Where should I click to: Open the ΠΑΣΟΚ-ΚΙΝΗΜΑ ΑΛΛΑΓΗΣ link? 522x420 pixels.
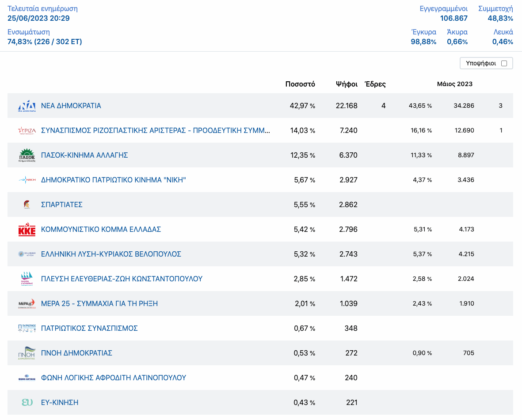click(84, 155)
